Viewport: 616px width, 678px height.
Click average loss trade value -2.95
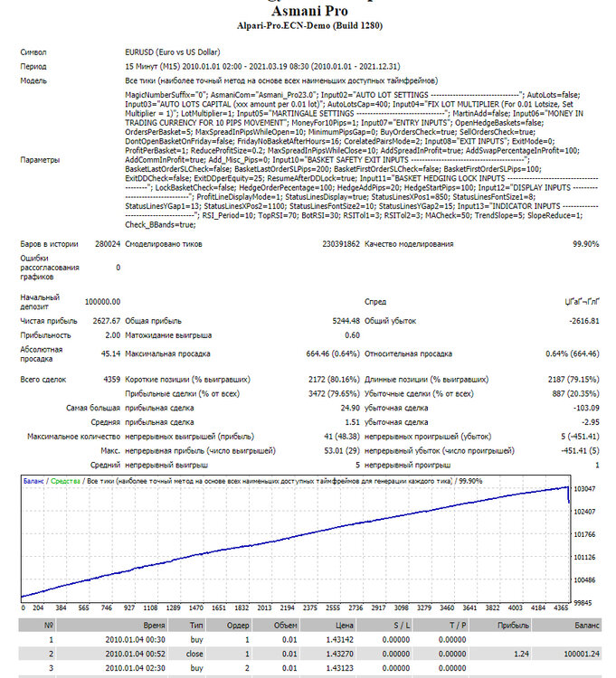591,422
